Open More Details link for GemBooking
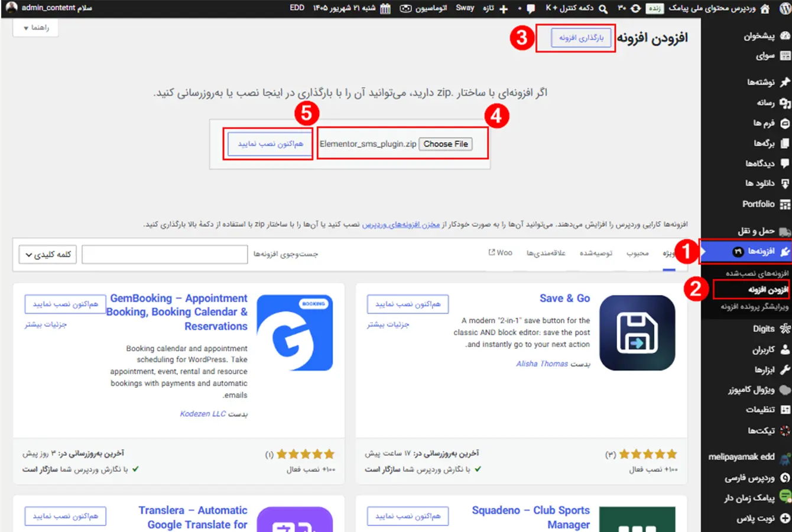Screen dimensions: 792x532 point(46,325)
